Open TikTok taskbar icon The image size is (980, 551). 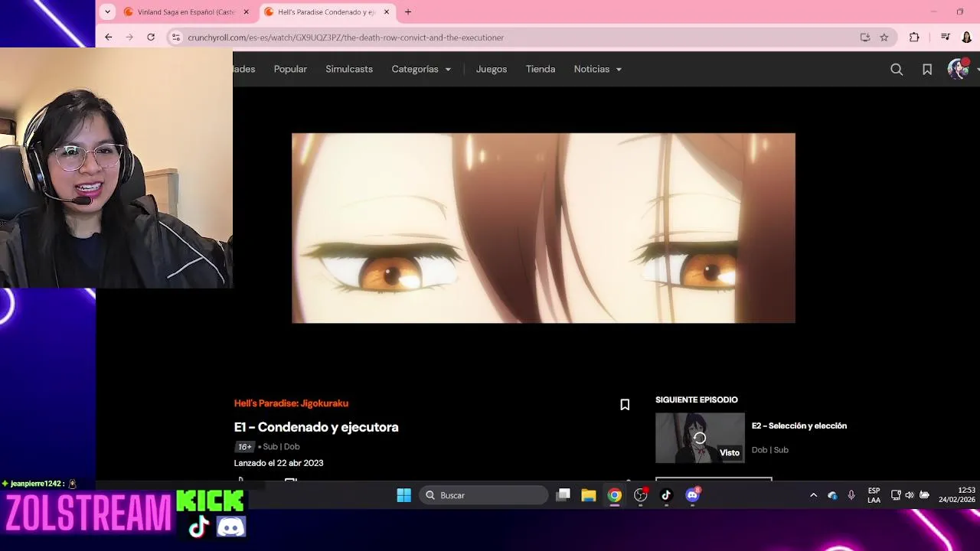[666, 495]
